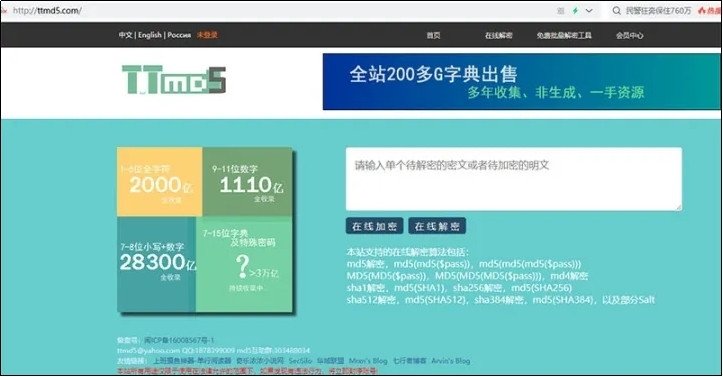
Task: Switch site language to 中文
Action: (125, 35)
